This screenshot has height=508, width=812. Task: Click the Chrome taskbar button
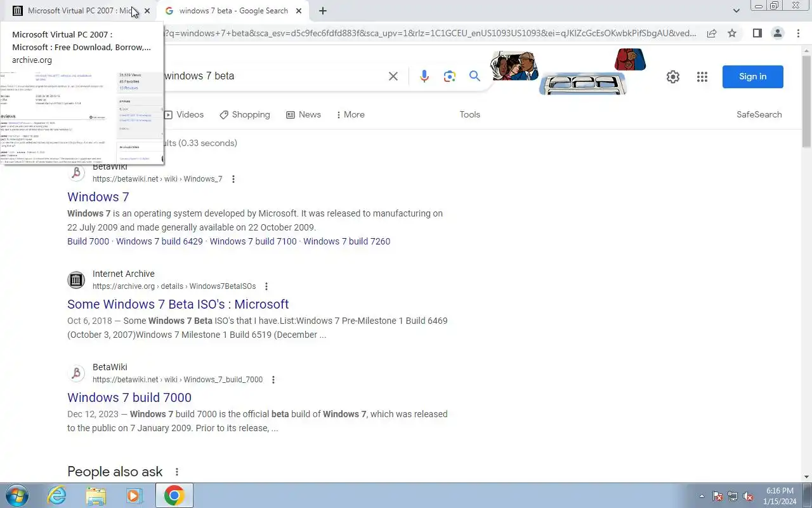click(174, 495)
